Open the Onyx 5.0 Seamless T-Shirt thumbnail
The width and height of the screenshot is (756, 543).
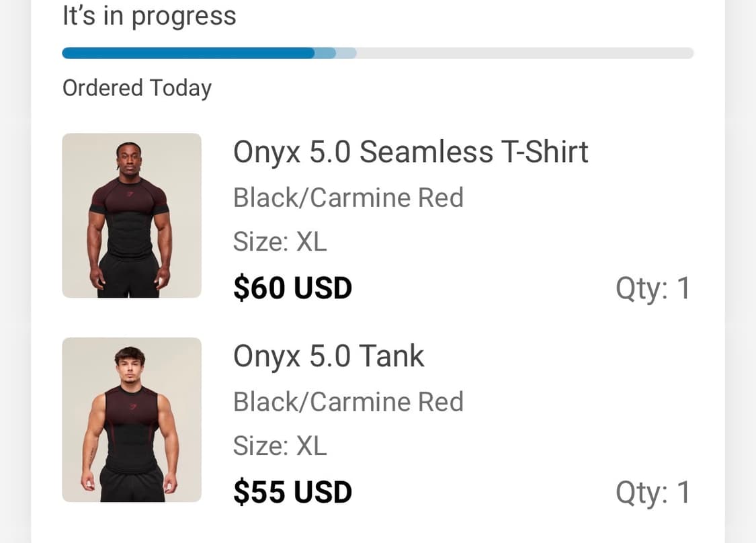(x=132, y=215)
